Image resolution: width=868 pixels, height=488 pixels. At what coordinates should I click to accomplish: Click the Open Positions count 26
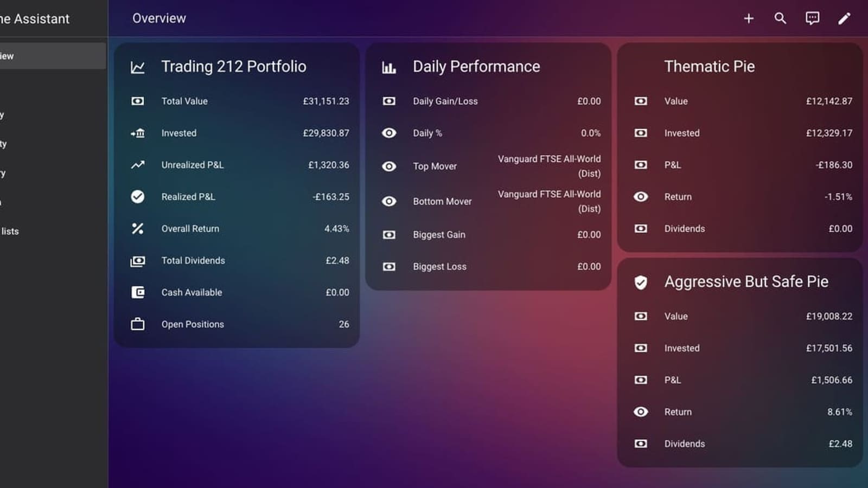click(x=344, y=324)
